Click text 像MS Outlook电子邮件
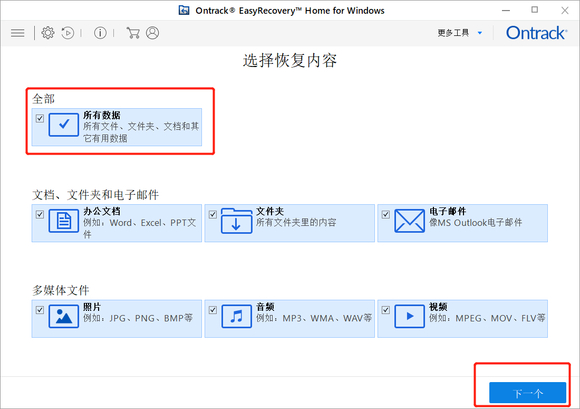This screenshot has width=580, height=409. (x=476, y=223)
